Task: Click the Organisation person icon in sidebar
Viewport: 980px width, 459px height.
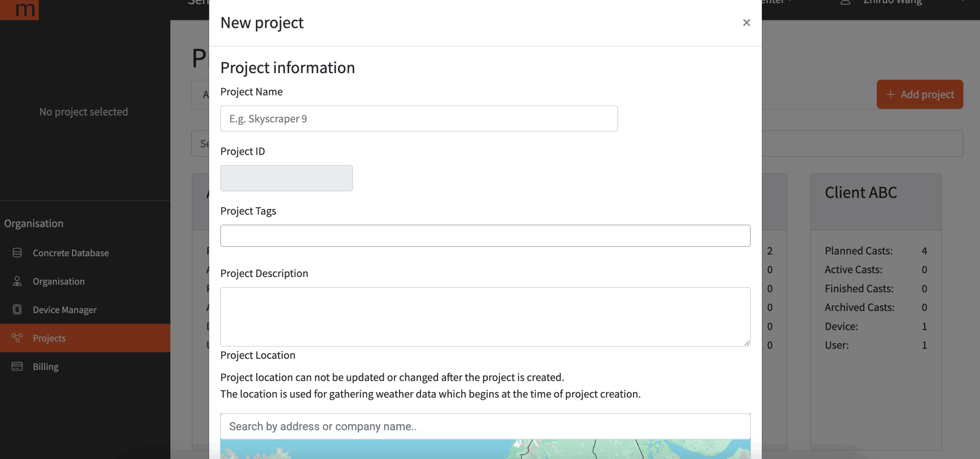Action: pos(17,281)
